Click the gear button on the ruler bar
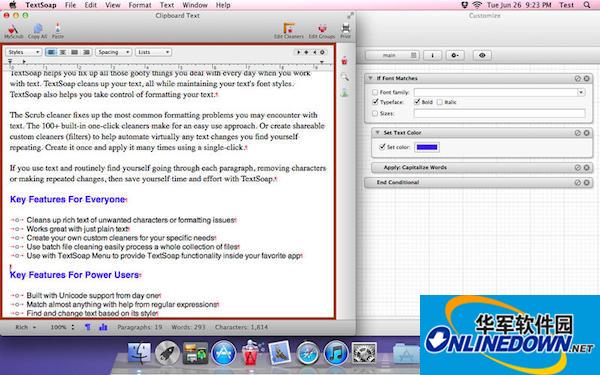 click(323, 52)
